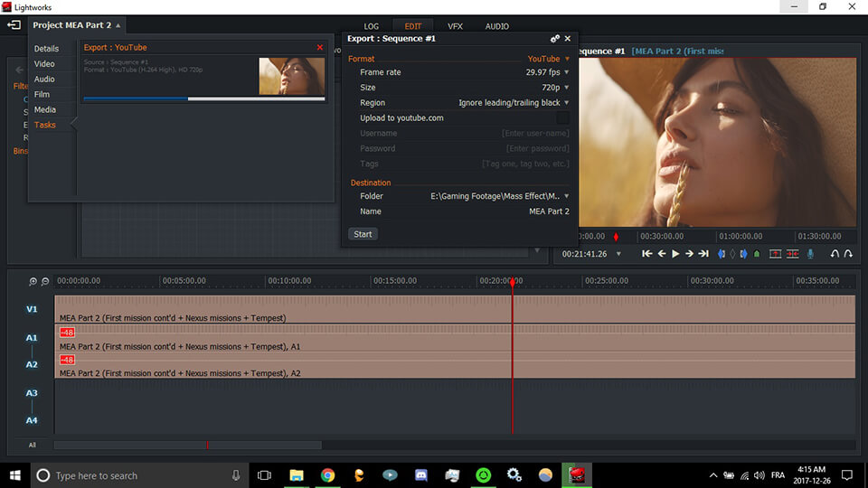
Task: Zoom out on the timeline
Action: (x=45, y=281)
